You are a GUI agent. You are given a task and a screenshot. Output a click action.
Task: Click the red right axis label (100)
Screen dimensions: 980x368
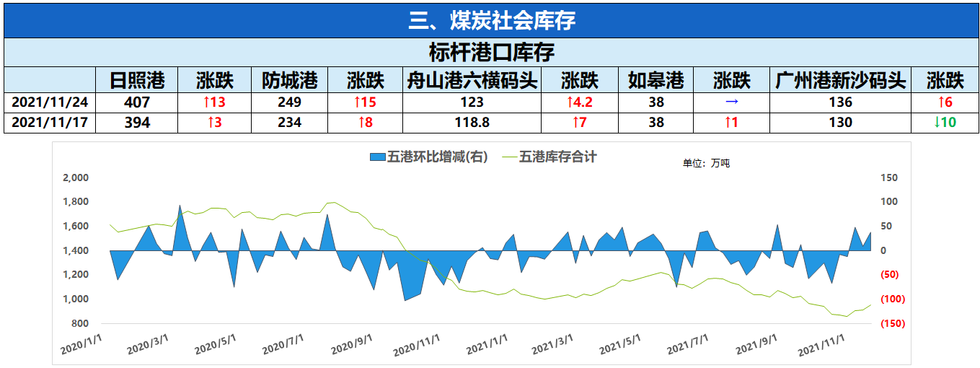pos(893,299)
